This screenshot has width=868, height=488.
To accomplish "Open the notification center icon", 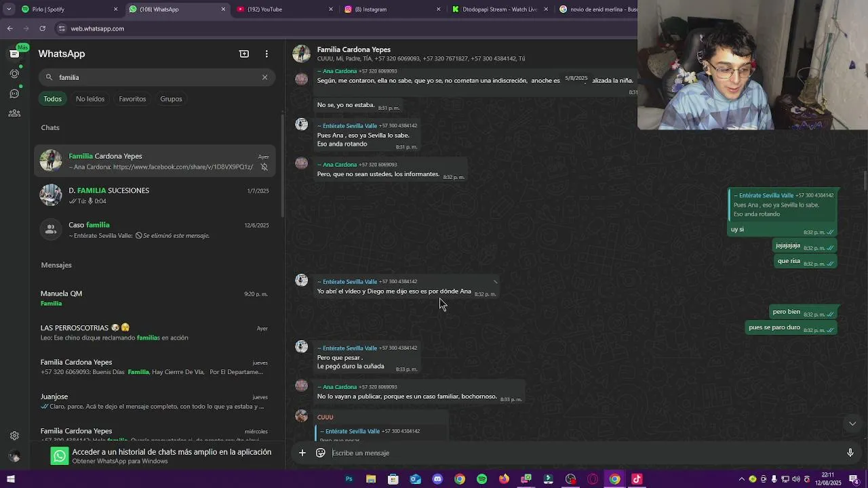I will tap(854, 479).
